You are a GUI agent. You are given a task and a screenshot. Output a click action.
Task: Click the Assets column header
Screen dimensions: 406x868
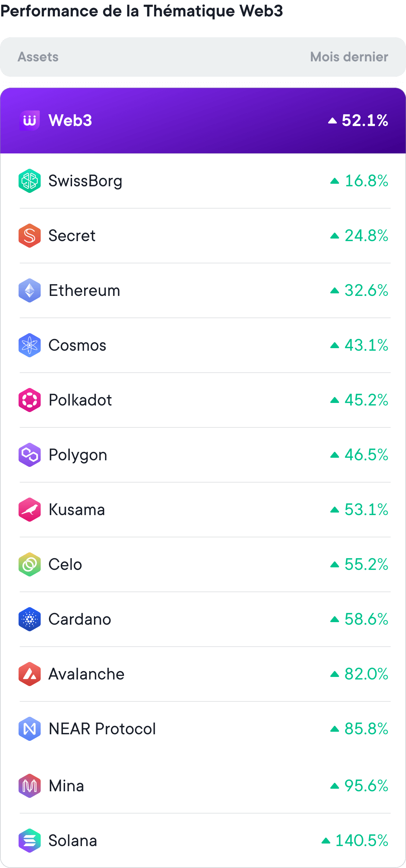38,57
